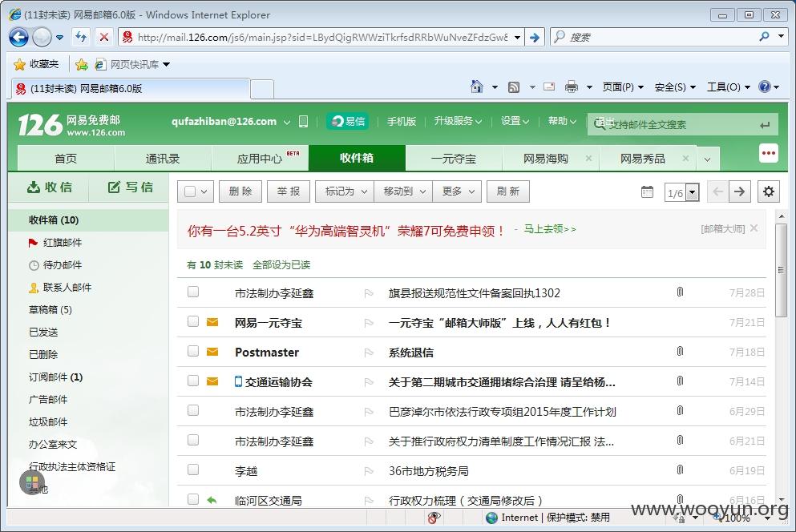Open the address bar history dropdown
The height and width of the screenshot is (532, 796).
coord(517,37)
